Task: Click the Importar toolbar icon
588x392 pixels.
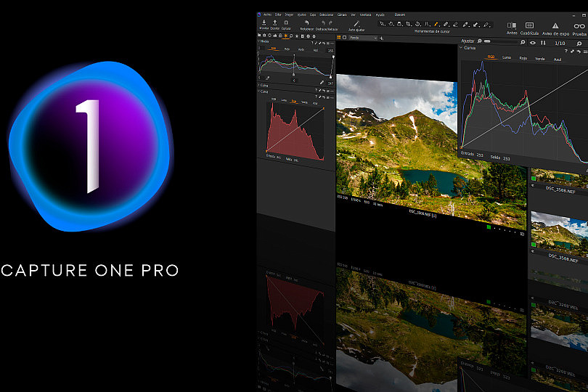Action: 264,23
